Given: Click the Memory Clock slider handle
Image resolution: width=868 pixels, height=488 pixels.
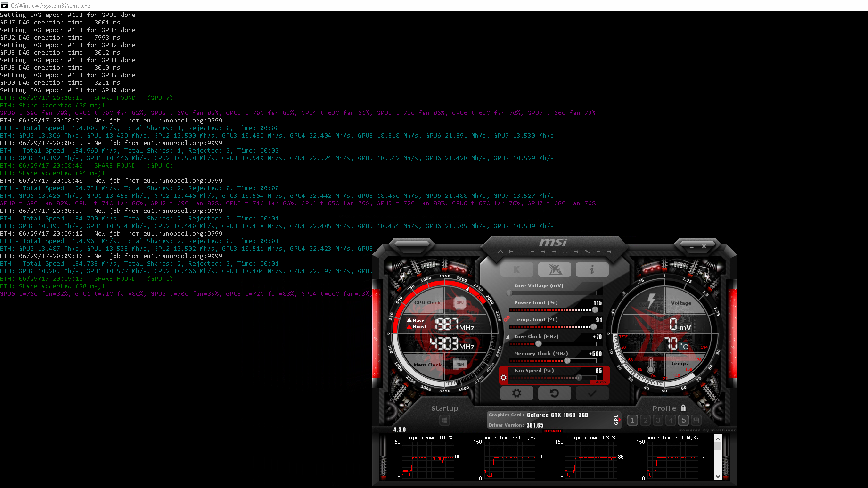Looking at the screenshot, I should pyautogui.click(x=567, y=361).
